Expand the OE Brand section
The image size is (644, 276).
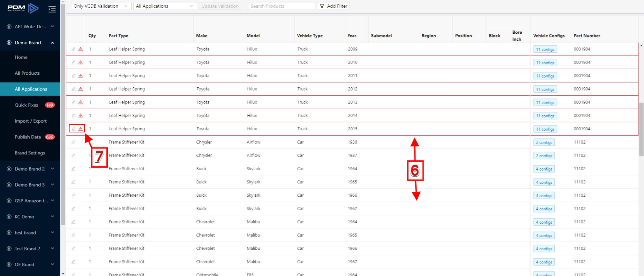[52, 264]
